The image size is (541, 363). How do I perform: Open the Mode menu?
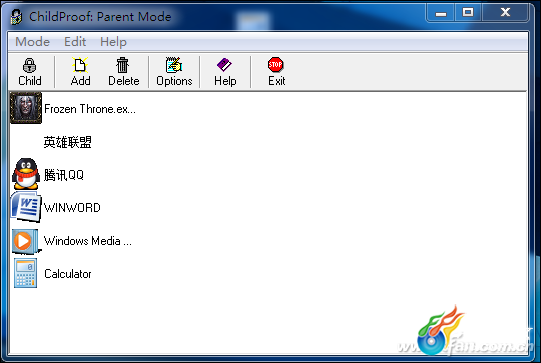[x=32, y=42]
